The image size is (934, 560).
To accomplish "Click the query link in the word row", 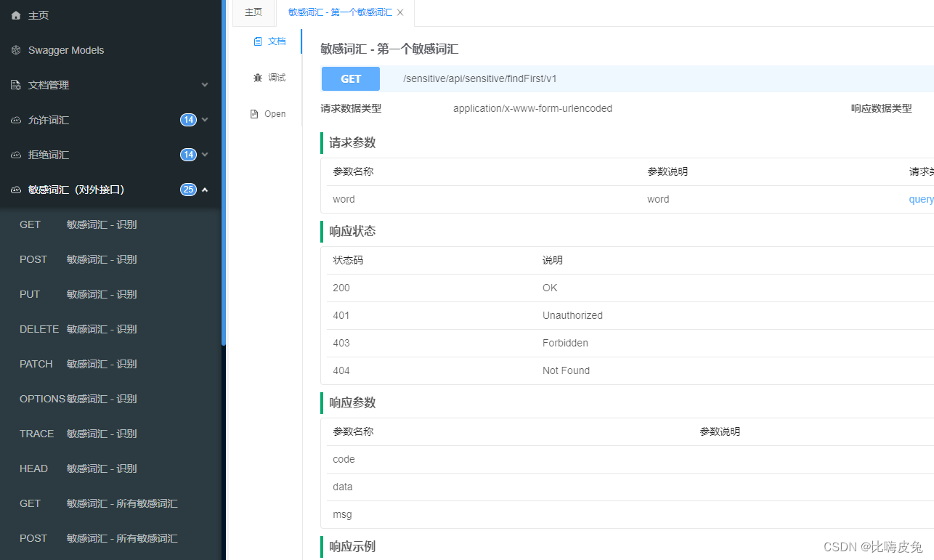I will tap(921, 199).
